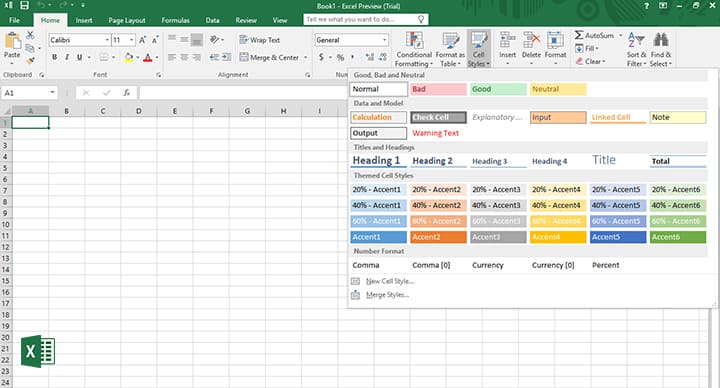Apply the Bad red style
720x388 pixels.
click(438, 89)
